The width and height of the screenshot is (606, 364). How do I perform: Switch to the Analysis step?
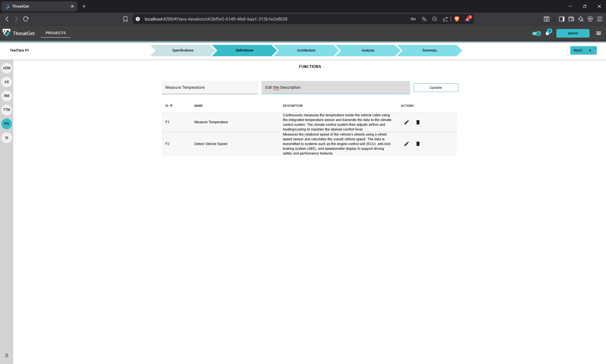pyautogui.click(x=367, y=51)
